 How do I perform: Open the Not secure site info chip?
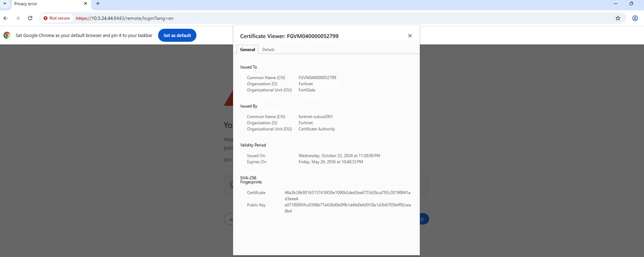(56, 19)
